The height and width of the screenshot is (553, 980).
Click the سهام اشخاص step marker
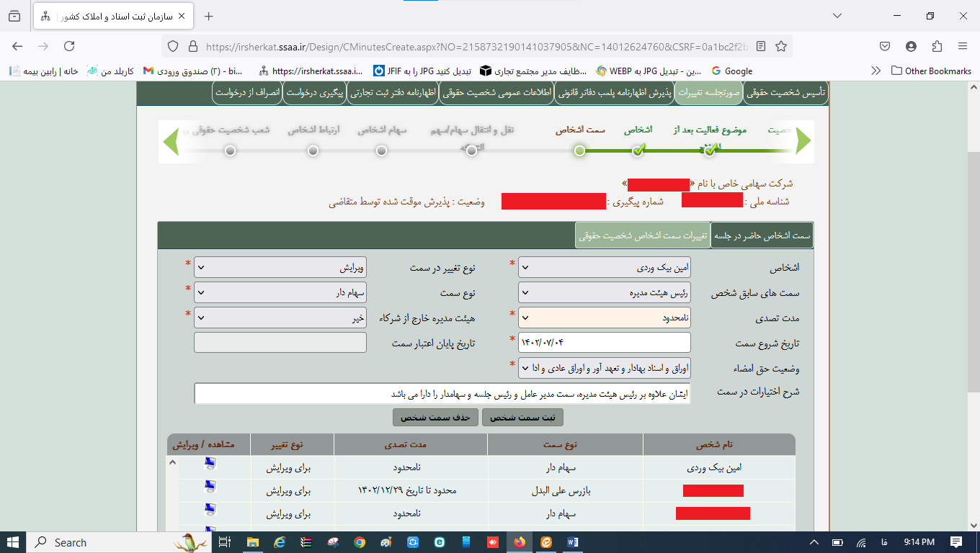(382, 150)
